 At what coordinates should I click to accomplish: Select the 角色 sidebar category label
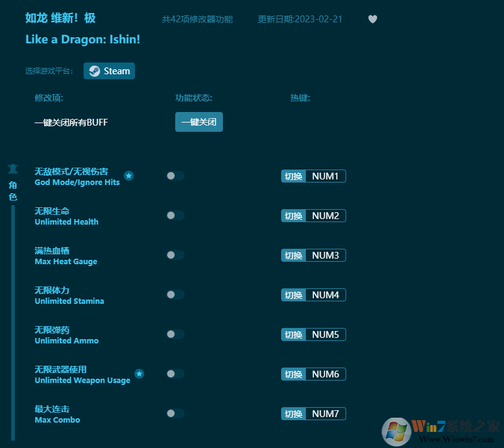tap(13, 191)
